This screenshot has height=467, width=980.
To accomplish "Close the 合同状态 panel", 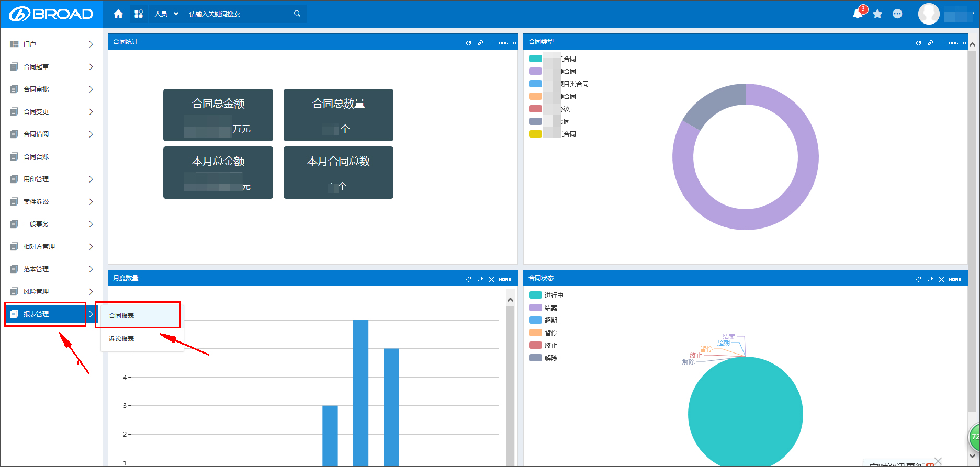I will pyautogui.click(x=941, y=279).
